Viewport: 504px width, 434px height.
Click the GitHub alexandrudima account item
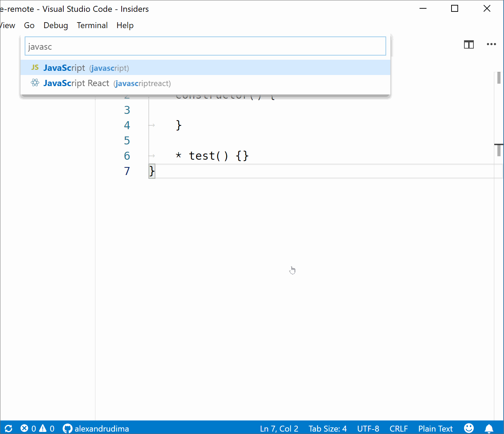96,428
